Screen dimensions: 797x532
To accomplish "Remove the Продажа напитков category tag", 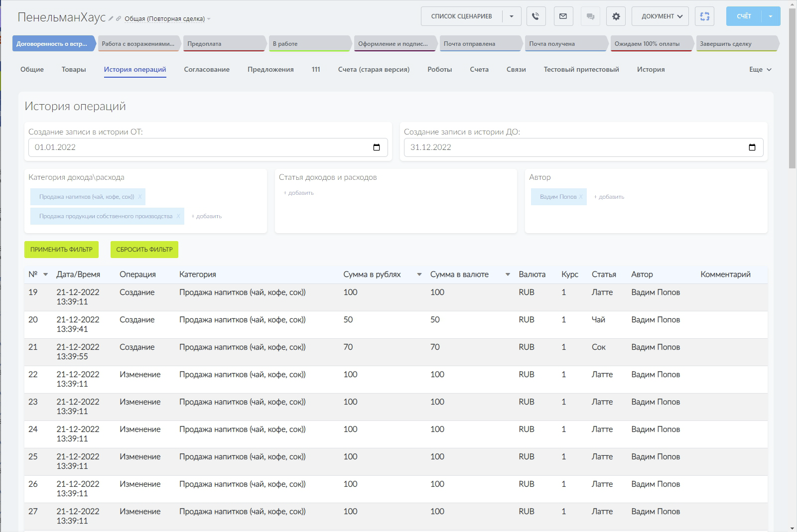I will (140, 197).
